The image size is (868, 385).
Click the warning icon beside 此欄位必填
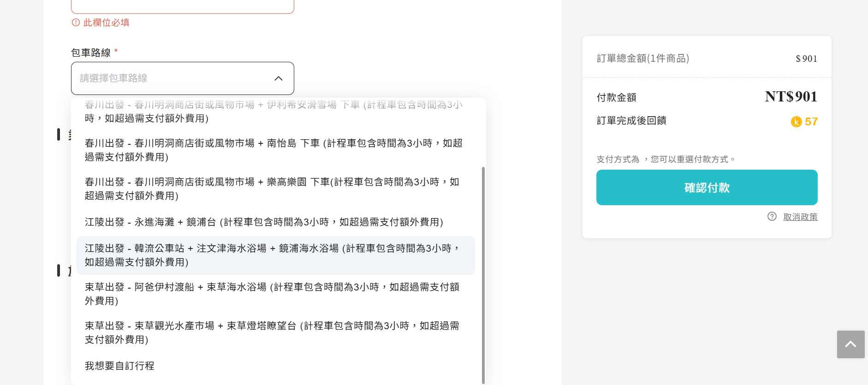[76, 22]
